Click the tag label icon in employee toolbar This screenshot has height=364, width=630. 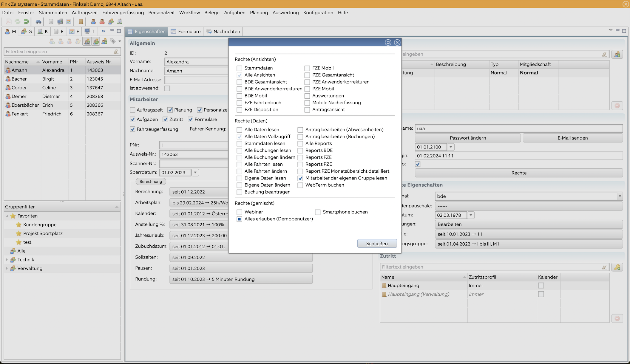(x=113, y=41)
